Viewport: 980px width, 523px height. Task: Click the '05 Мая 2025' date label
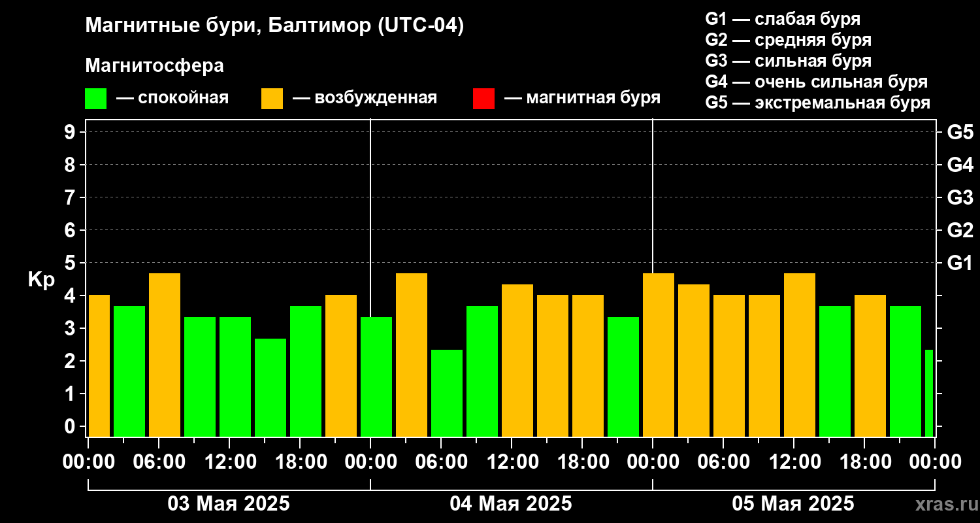pos(793,503)
